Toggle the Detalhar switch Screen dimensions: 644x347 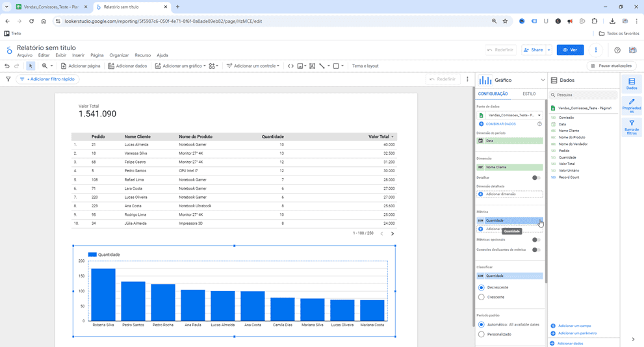535,177
